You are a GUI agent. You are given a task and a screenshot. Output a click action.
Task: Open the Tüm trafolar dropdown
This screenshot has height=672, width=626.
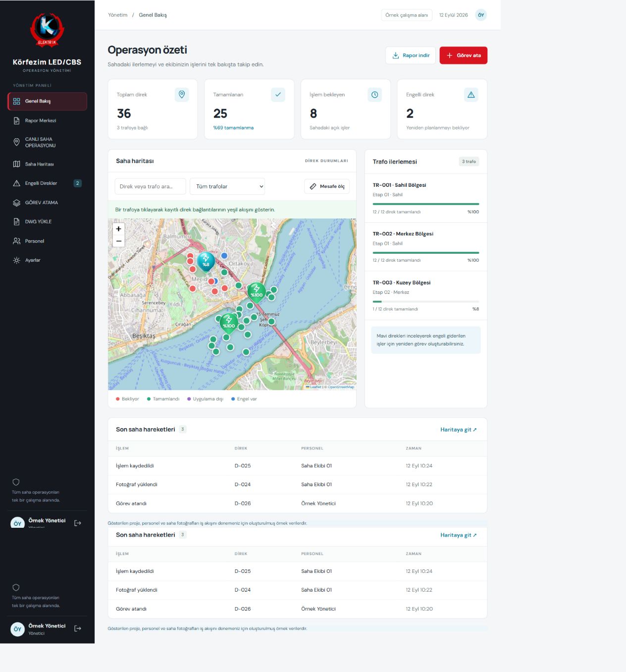click(227, 186)
